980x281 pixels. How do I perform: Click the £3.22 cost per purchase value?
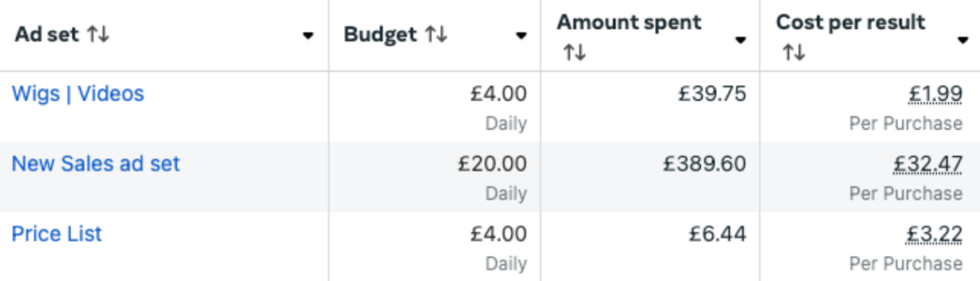click(x=935, y=234)
